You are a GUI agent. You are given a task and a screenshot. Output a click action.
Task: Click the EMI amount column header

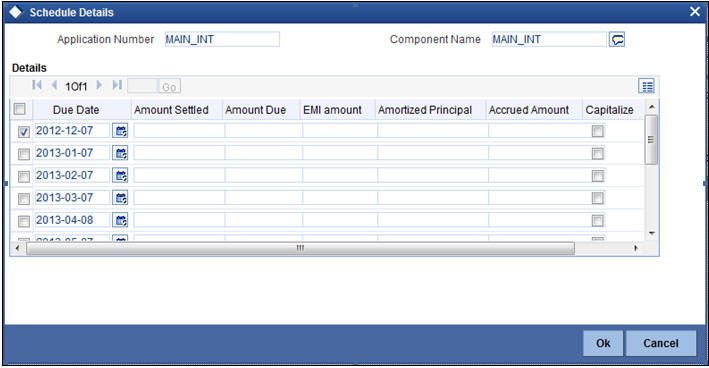pyautogui.click(x=332, y=110)
